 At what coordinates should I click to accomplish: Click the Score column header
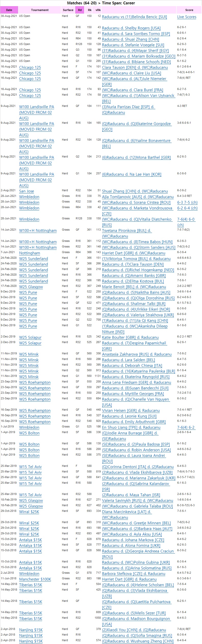pyautogui.click(x=189, y=10)
